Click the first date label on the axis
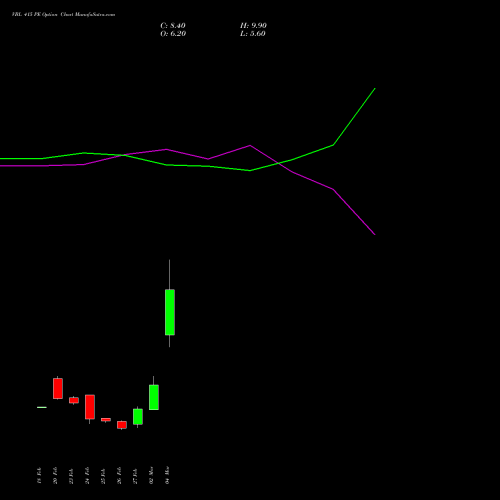500x500 pixels. [39, 475]
